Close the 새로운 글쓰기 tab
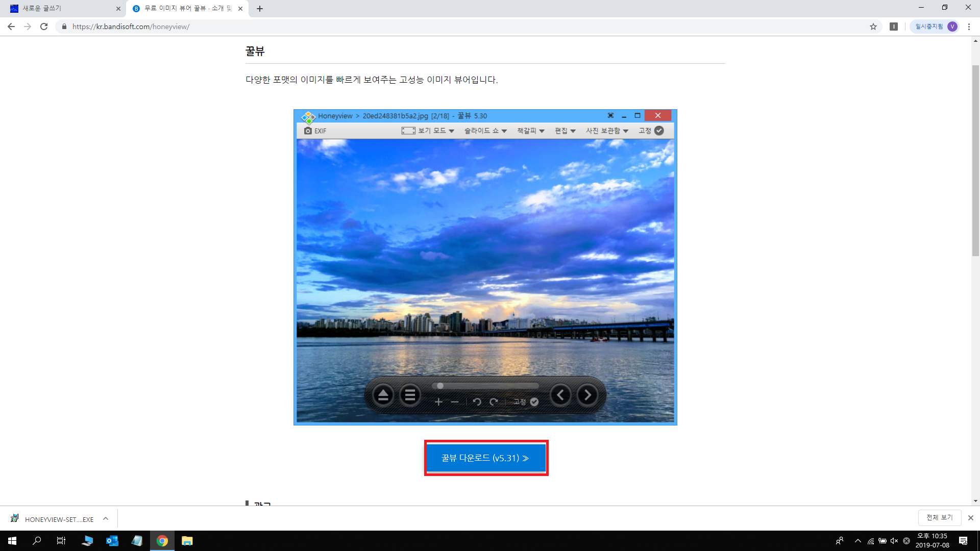 pyautogui.click(x=118, y=9)
